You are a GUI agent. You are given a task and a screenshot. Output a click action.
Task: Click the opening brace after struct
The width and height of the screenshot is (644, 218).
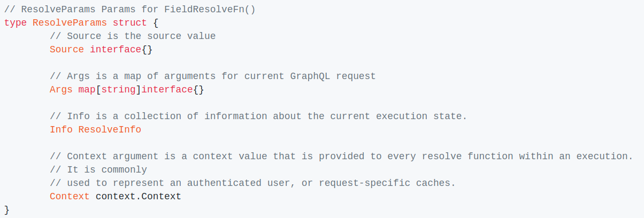(x=156, y=22)
